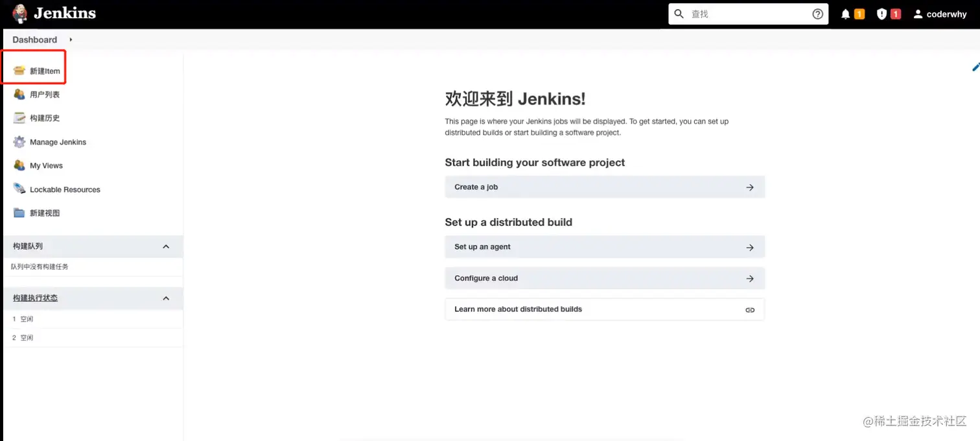Open the 用户列表 link
The width and height of the screenshot is (980, 441).
[45, 95]
